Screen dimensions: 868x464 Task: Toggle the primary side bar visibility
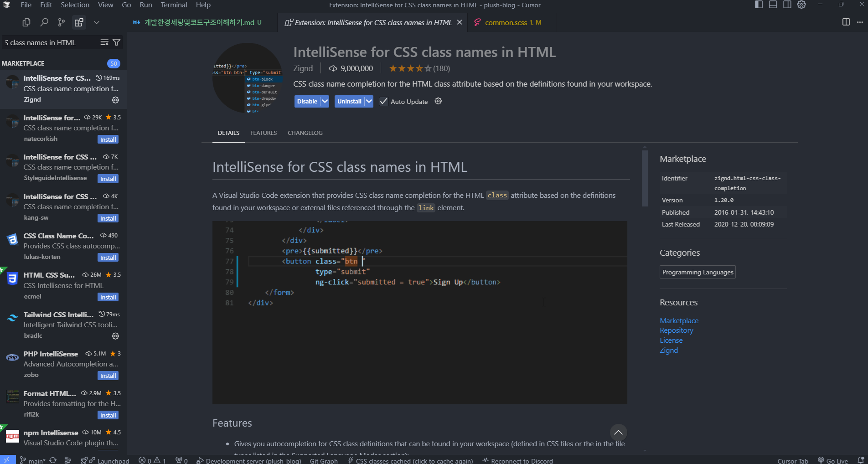[759, 5]
